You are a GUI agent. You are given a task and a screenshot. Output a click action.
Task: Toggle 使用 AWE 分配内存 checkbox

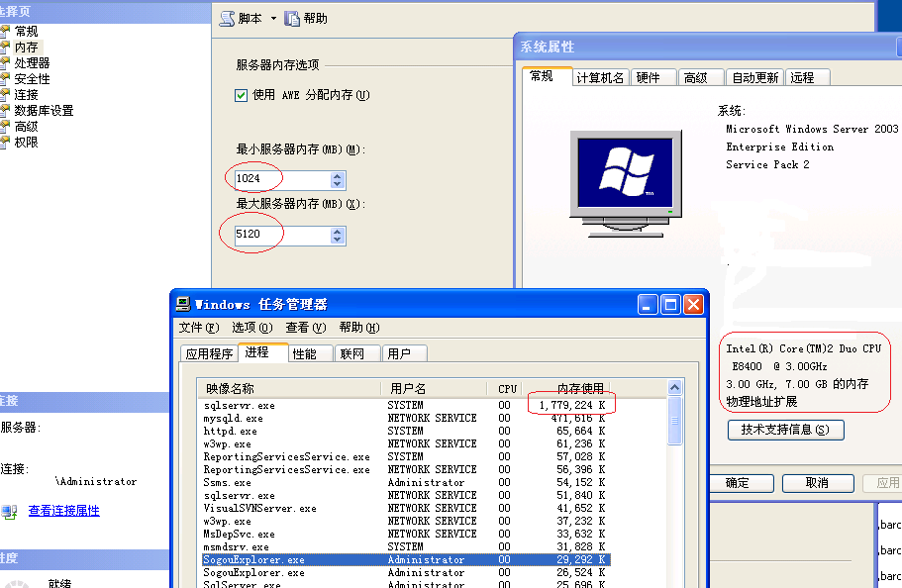pyautogui.click(x=241, y=95)
